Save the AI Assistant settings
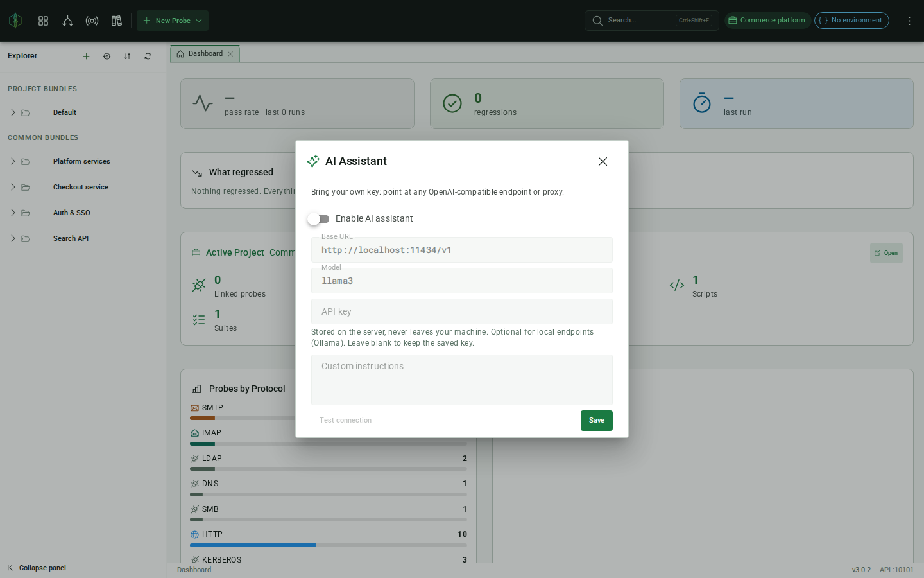The height and width of the screenshot is (578, 924). pos(597,421)
